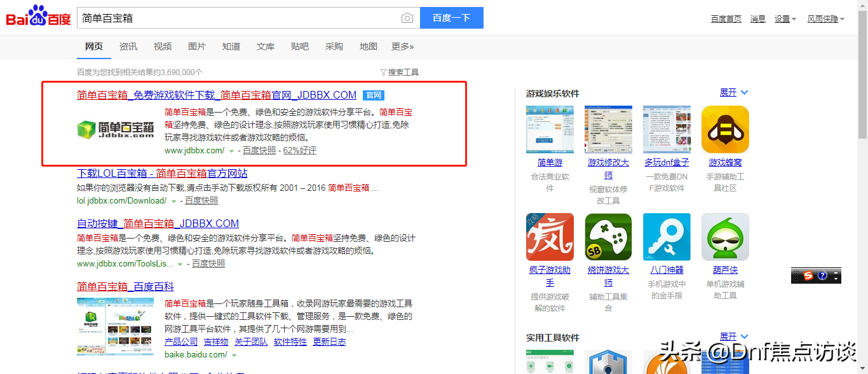This screenshot has width=868, height=374.
Task: Switch to the 资讯 tab
Action: [128, 46]
